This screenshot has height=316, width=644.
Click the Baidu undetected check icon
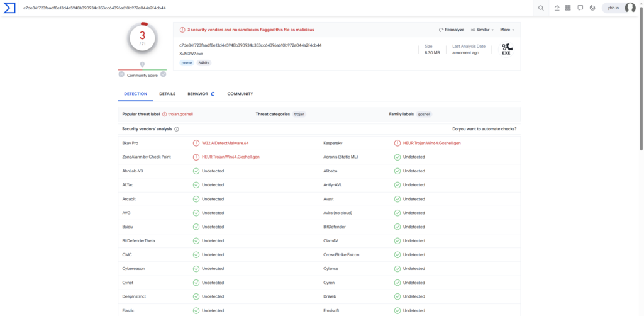(196, 227)
